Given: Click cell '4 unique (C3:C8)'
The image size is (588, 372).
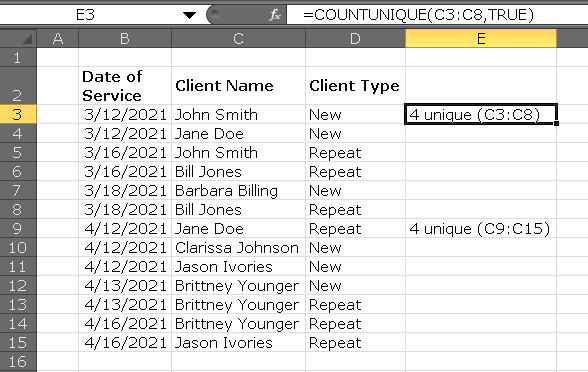Looking at the screenshot, I should point(481,114).
